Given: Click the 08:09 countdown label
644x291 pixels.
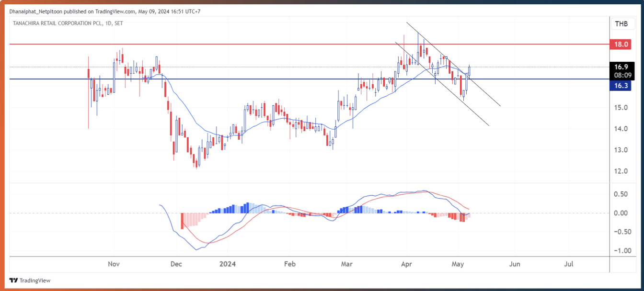Looking at the screenshot, I should click(x=621, y=75).
